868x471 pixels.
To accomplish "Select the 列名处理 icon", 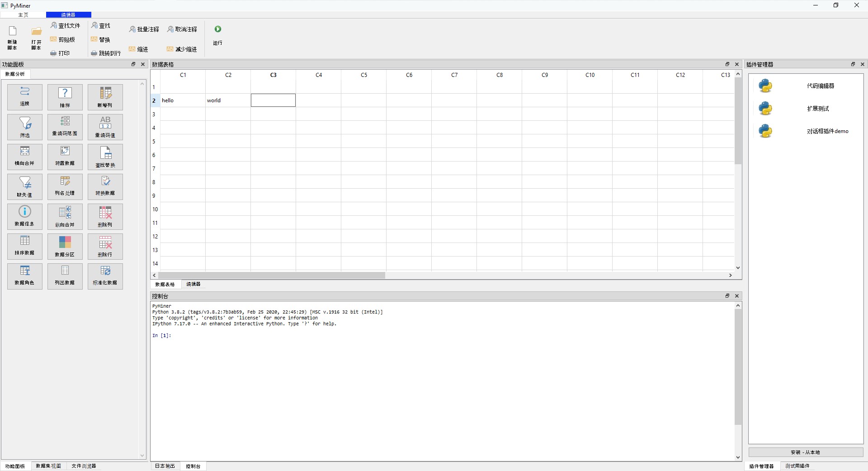I will click(65, 186).
